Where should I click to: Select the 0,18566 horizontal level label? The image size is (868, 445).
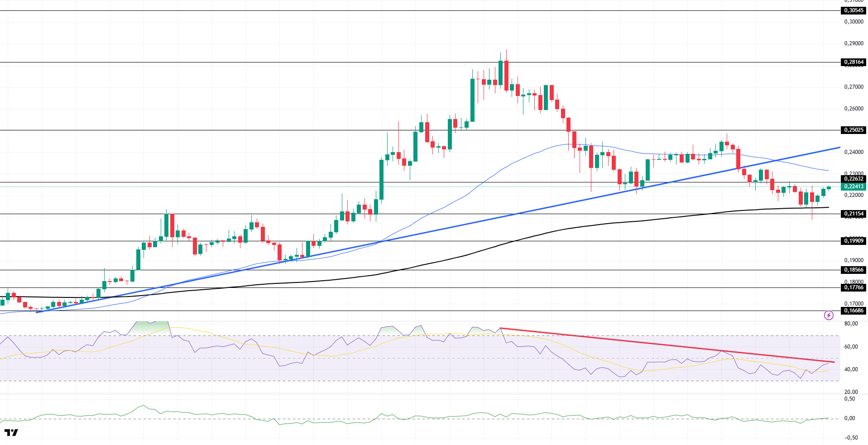coord(854,270)
